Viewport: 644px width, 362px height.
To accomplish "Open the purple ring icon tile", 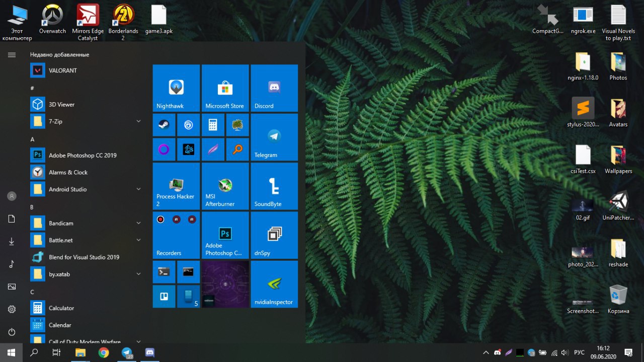I will (164, 150).
